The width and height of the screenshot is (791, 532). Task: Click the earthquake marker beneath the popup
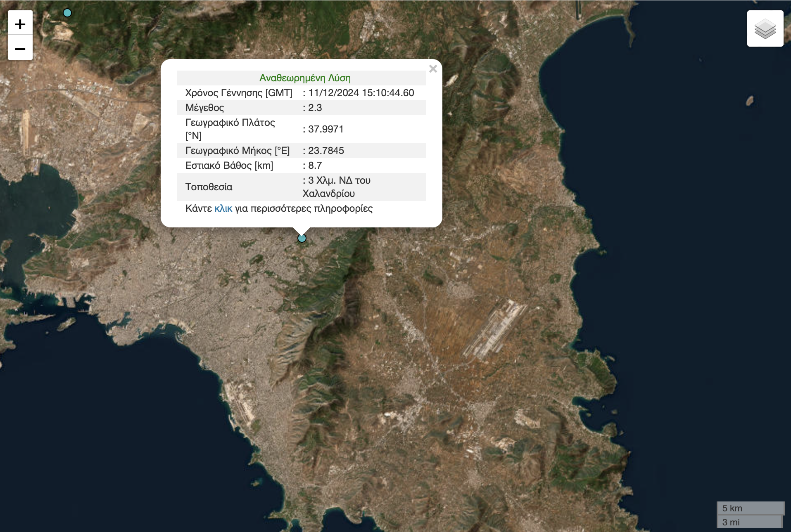click(302, 238)
